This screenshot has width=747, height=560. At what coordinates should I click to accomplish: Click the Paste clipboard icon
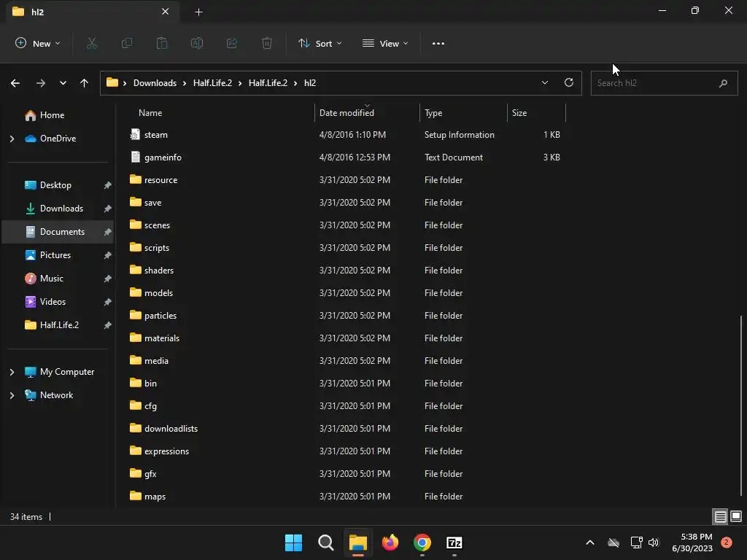(x=162, y=43)
